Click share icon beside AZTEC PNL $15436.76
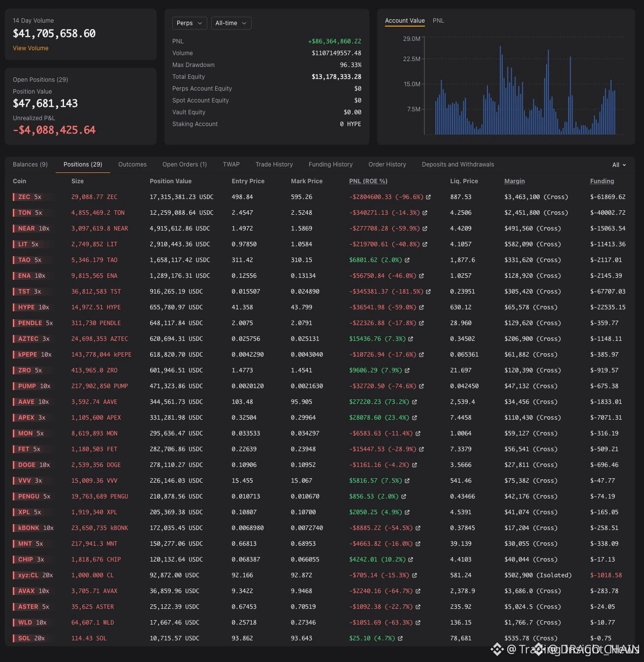644x662 pixels. point(411,339)
